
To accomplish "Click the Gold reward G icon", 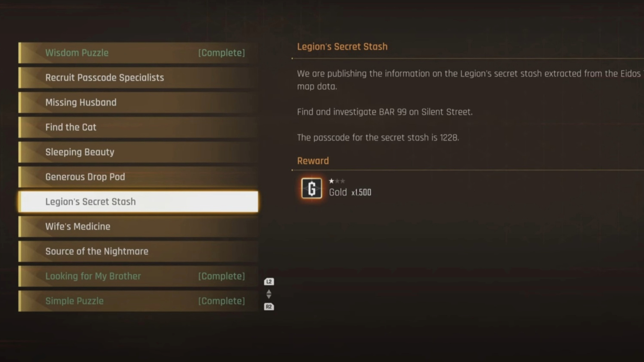I will 312,188.
